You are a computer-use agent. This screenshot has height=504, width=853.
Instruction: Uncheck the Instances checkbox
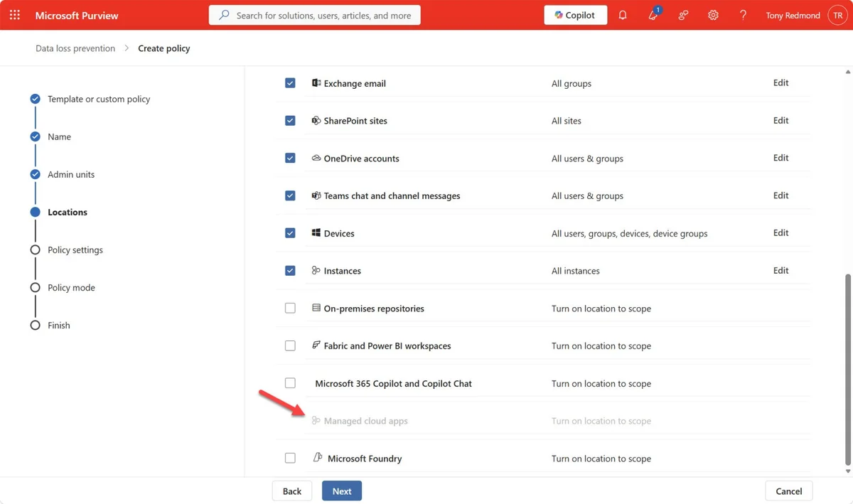(290, 271)
